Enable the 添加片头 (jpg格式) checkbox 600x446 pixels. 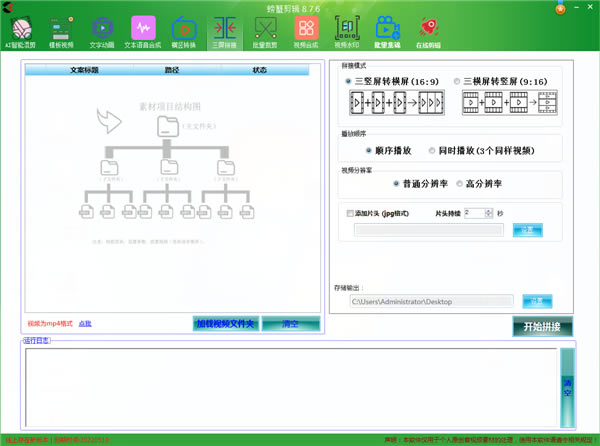click(348, 213)
